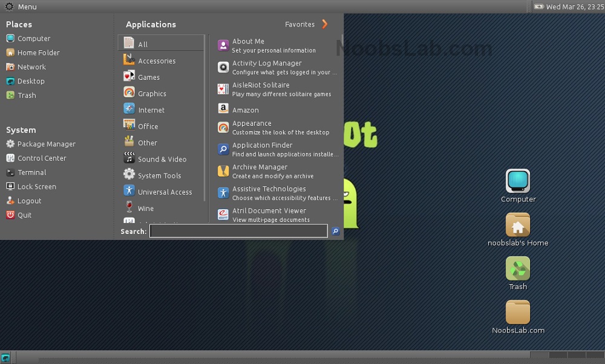The width and height of the screenshot is (605, 364).
Task: Switch to Favorites view via arrow
Action: point(325,24)
